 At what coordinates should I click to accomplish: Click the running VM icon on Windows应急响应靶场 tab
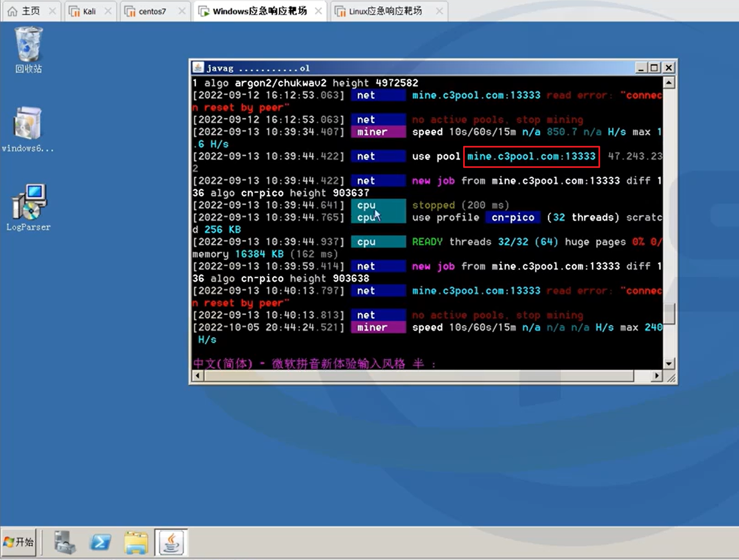(204, 11)
